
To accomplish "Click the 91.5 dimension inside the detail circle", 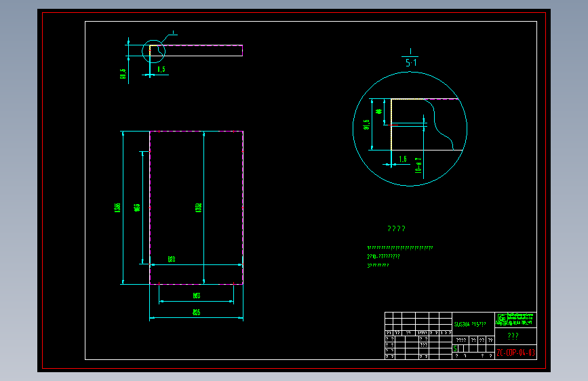I will tap(366, 125).
